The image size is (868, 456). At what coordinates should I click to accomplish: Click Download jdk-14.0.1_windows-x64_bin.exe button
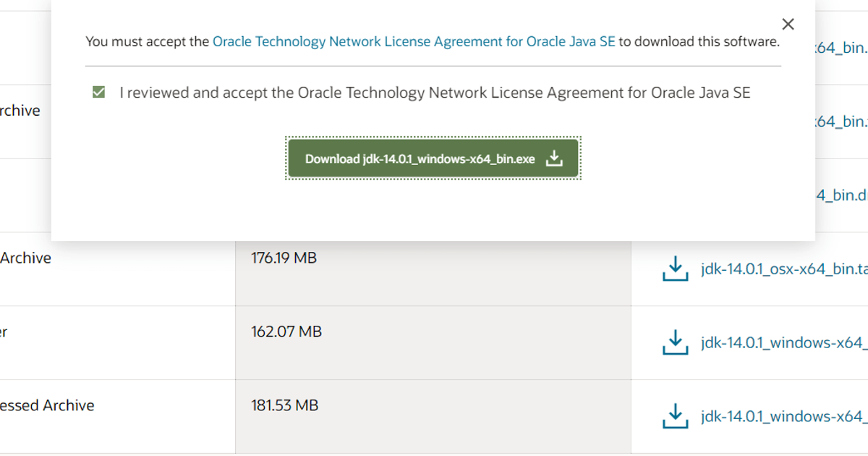click(x=434, y=159)
